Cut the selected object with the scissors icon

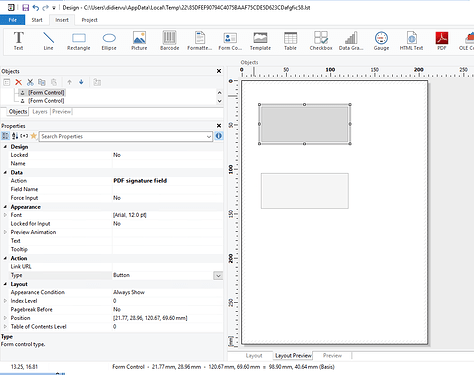pyautogui.click(x=30, y=82)
